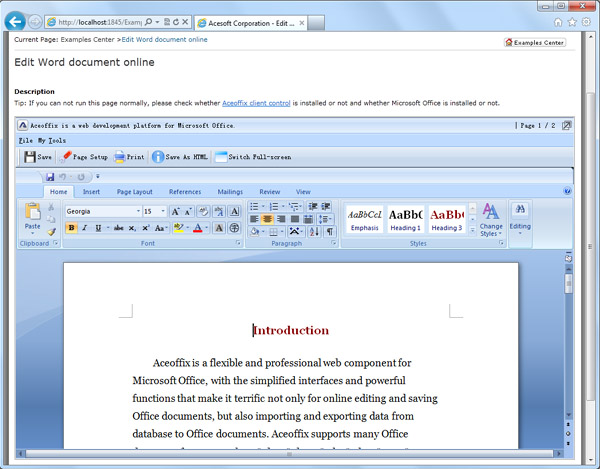Screen dimensions: 600x469
Task: Click the Copy icon in Clipboard group
Action: tap(51, 219)
